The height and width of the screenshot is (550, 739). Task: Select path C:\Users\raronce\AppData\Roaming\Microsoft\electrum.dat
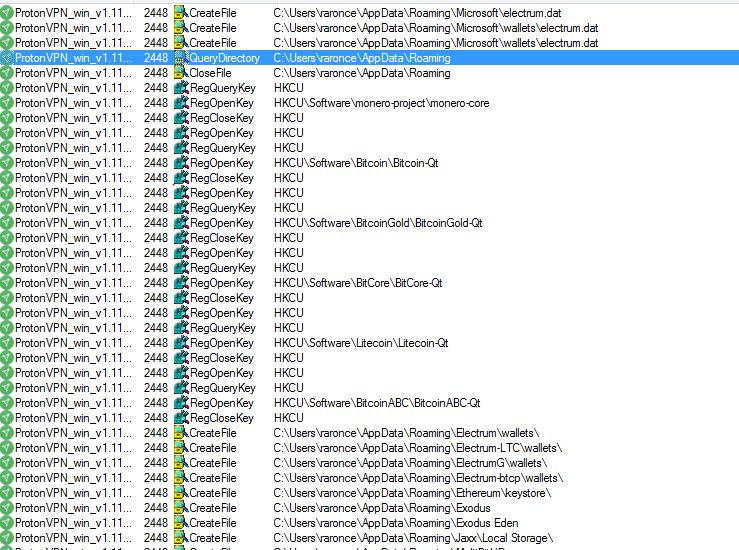click(x=417, y=13)
